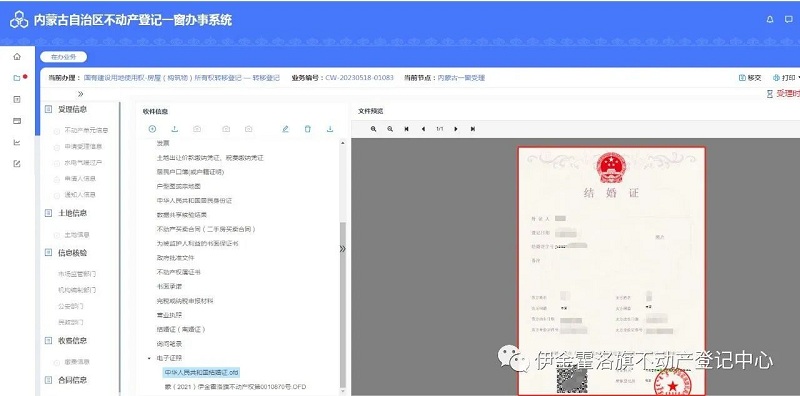Open the 打印 print dropdown

(786, 78)
